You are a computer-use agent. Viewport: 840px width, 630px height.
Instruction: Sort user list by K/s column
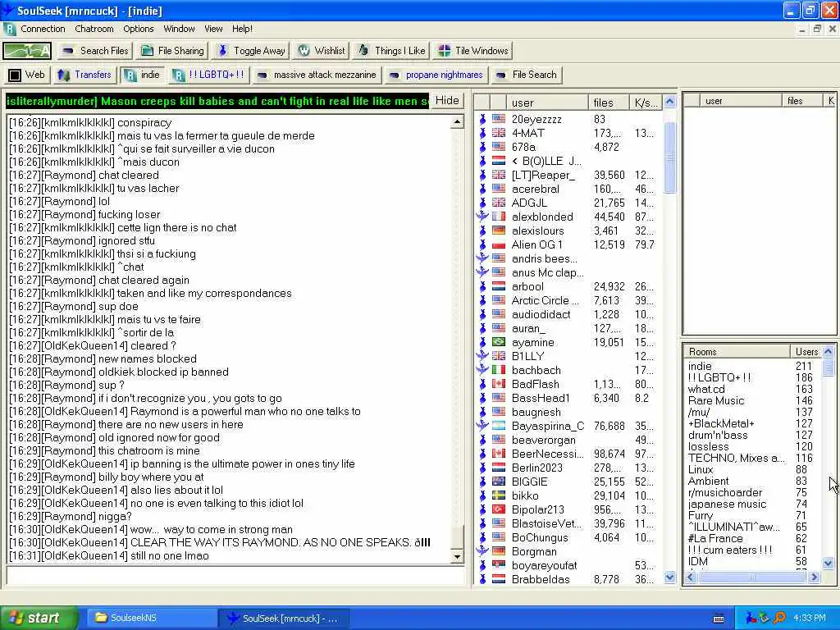click(645, 103)
